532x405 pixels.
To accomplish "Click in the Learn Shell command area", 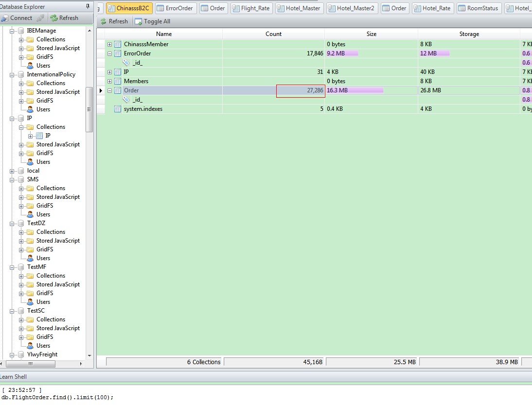I will (266, 395).
